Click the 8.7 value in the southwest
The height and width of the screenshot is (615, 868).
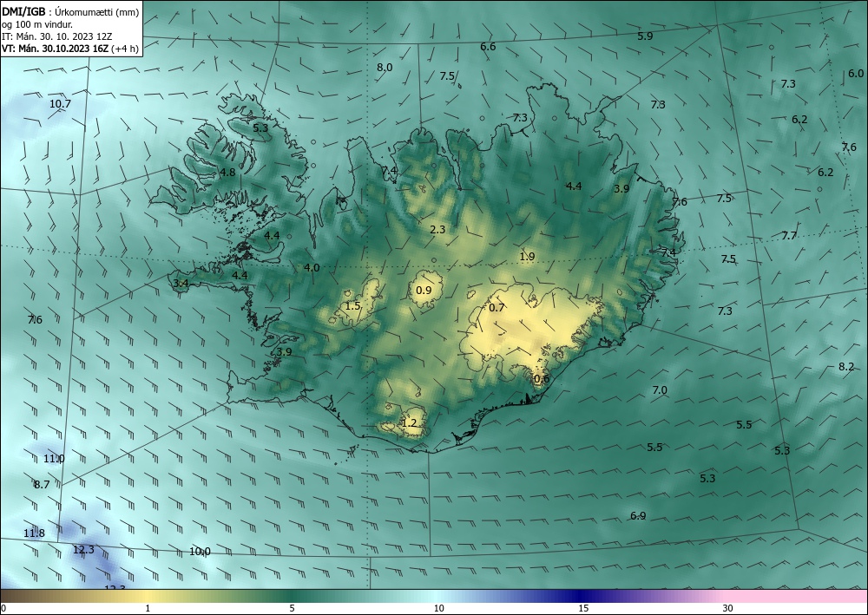[x=42, y=485]
